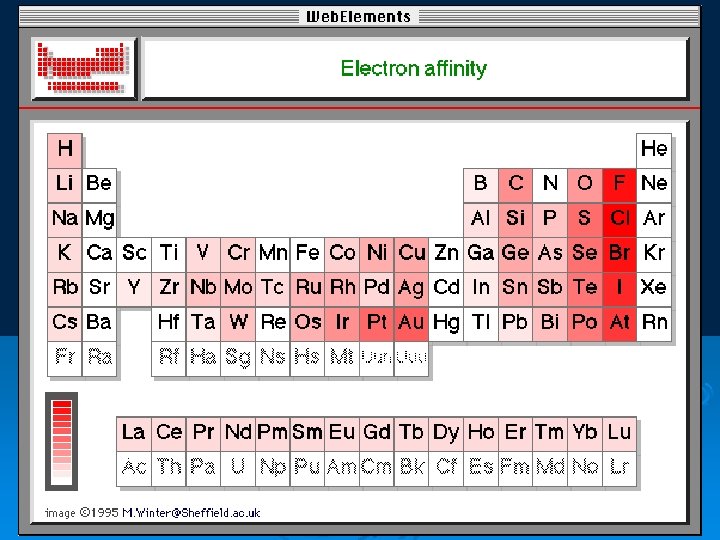Image resolution: width=720 pixels, height=540 pixels.
Task: Choose the argon Ar cell
Action: click(x=654, y=220)
